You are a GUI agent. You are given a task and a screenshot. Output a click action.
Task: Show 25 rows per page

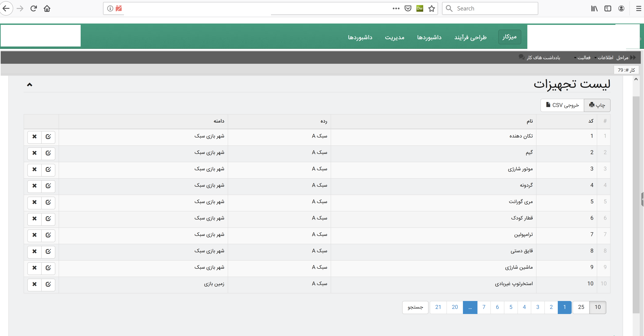coord(581,307)
